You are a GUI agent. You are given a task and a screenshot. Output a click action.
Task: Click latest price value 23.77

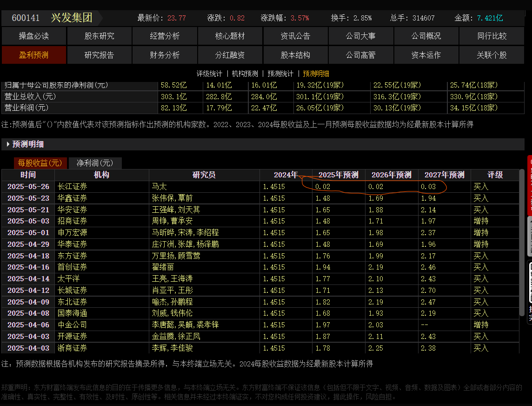click(176, 18)
